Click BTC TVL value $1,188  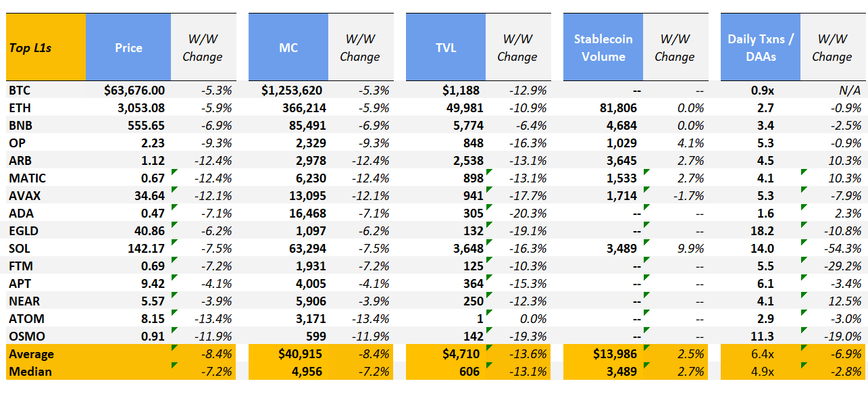(462, 90)
